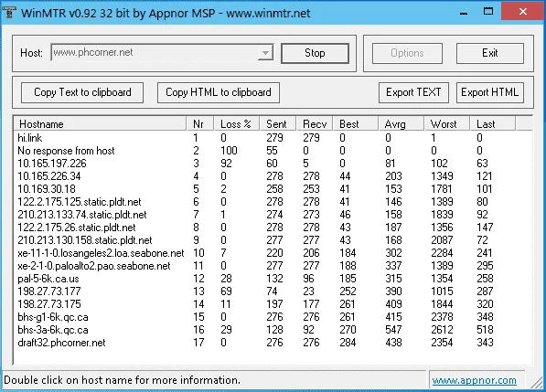
Task: Select xe-2-1-0.paloalto2.pao.seabone.net row
Action: click(x=273, y=266)
